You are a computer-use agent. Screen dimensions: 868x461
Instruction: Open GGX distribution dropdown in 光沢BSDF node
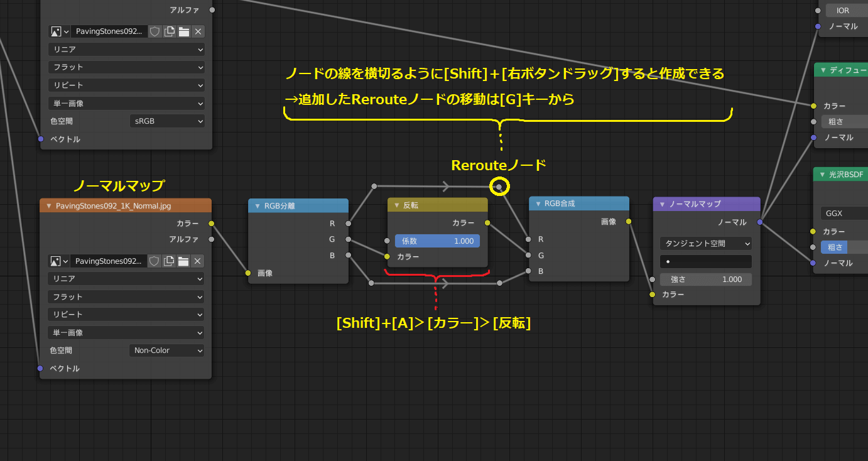pyautogui.click(x=844, y=214)
